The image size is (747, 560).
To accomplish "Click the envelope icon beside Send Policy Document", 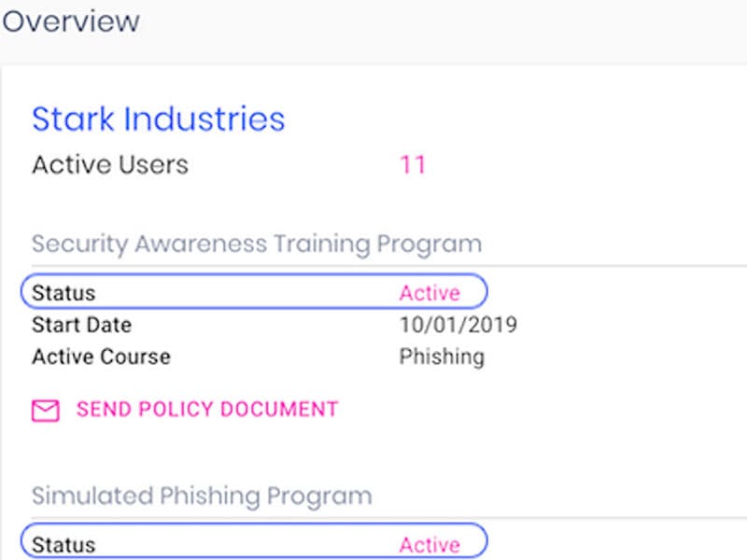I will pos(46,411).
